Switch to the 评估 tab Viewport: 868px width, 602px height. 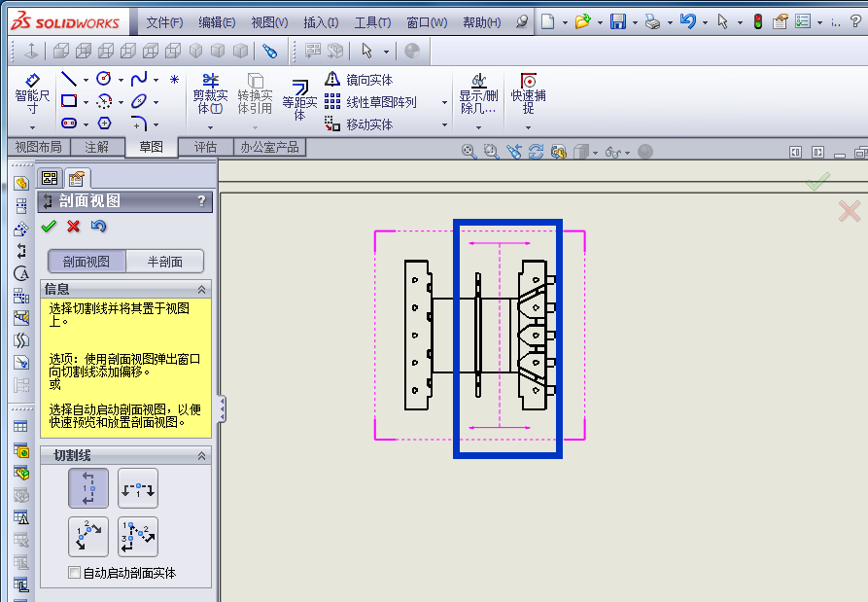tap(205, 147)
